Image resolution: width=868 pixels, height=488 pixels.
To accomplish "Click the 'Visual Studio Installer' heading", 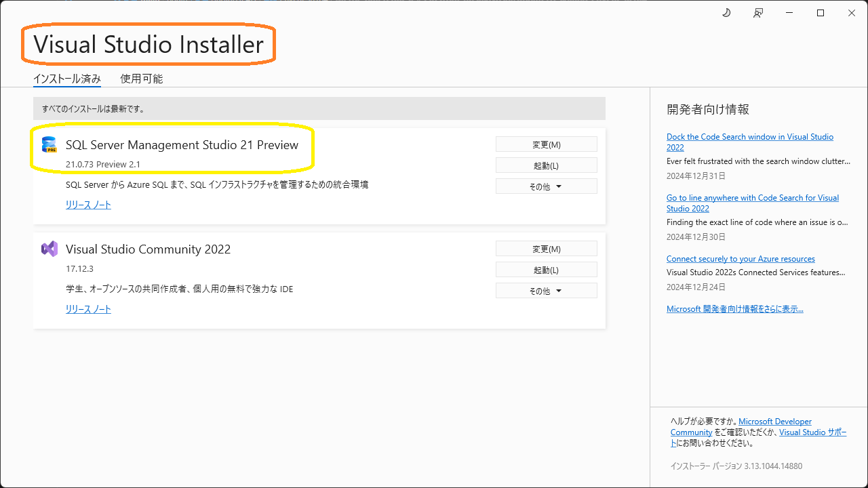I will click(149, 45).
